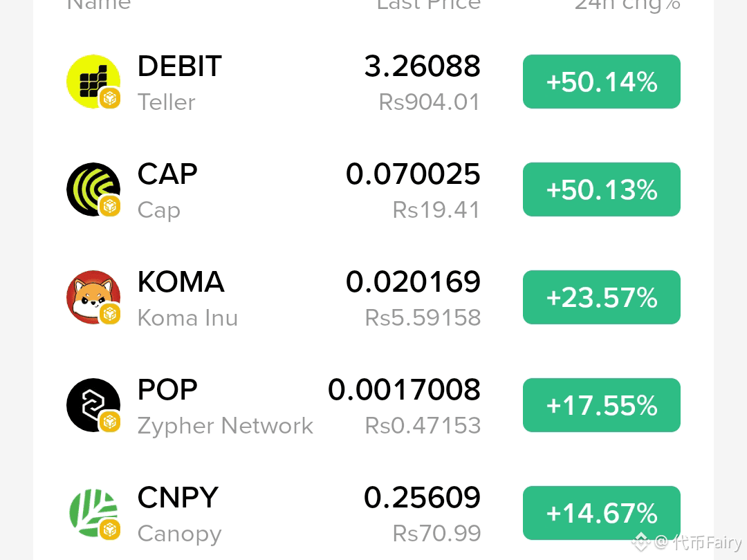Tap the CNPY Canopy leaf logo
This screenshot has height=560, width=747.
93,513
